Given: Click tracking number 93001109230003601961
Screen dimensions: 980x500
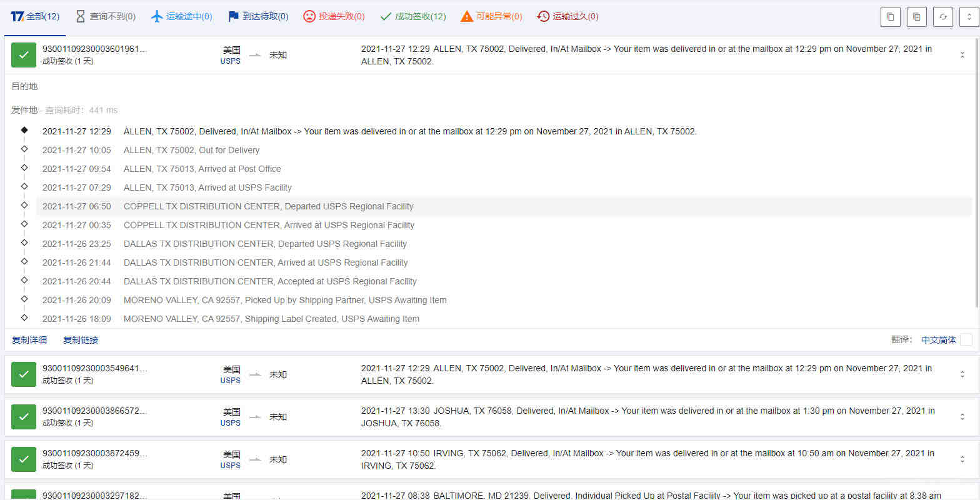Looking at the screenshot, I should click(x=95, y=49).
